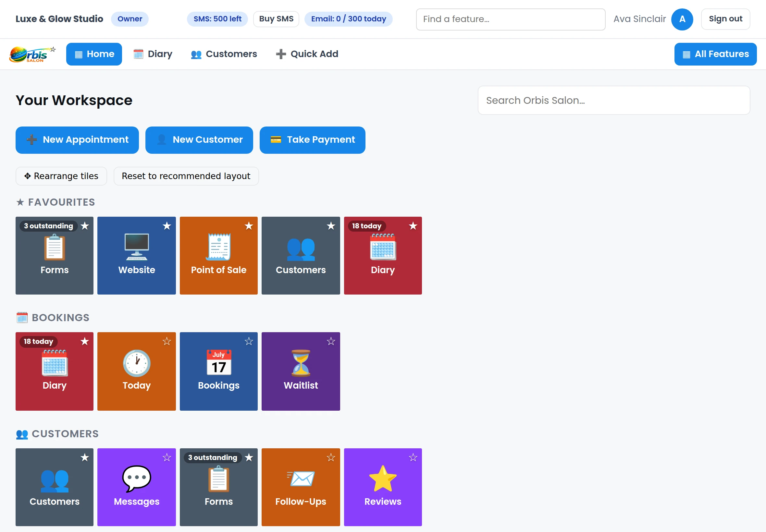The image size is (766, 532).
Task: Focus the Find a feature field
Action: tap(511, 19)
